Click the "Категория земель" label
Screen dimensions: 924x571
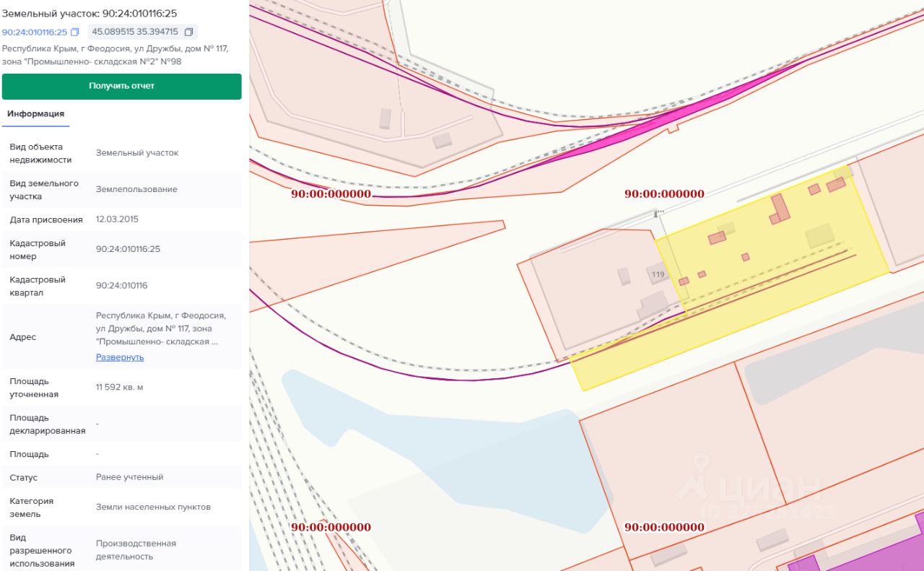coord(32,507)
